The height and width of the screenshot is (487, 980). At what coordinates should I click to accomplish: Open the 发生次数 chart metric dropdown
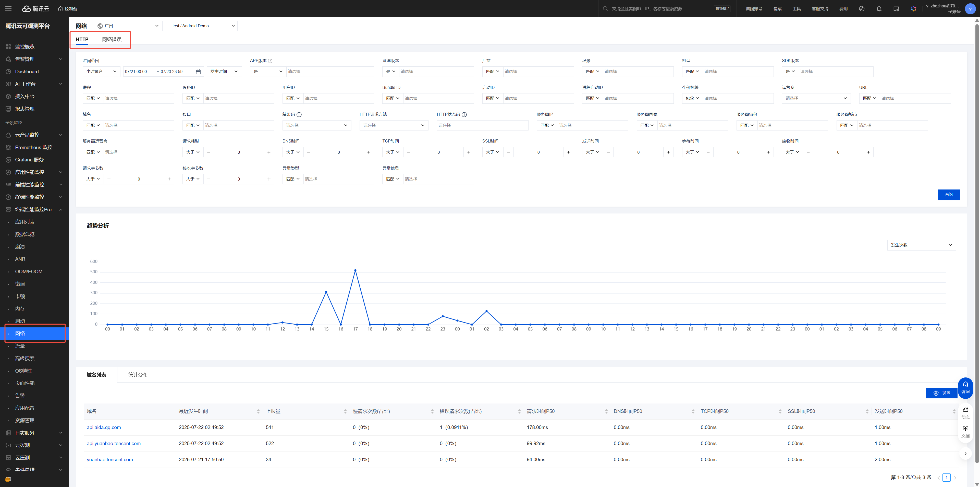click(x=921, y=245)
